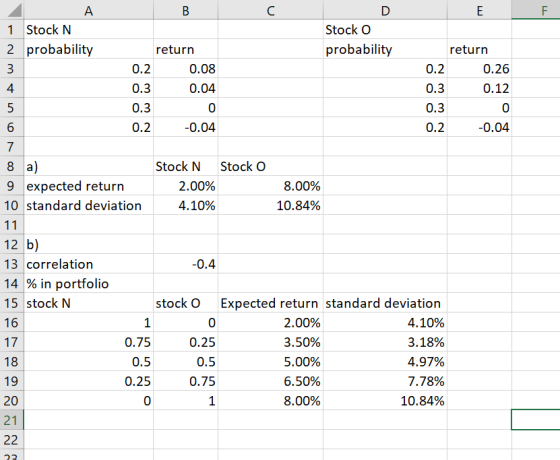This screenshot has height=460, width=560.
Task: Select column C header
Action: pos(271,10)
